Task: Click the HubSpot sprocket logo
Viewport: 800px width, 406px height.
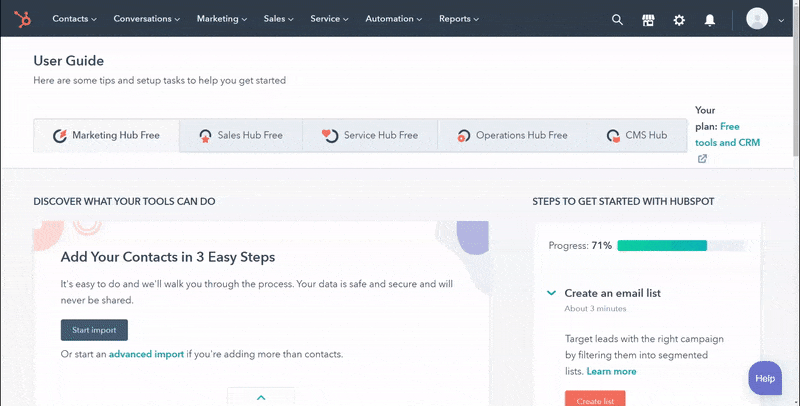Action: pos(22,19)
